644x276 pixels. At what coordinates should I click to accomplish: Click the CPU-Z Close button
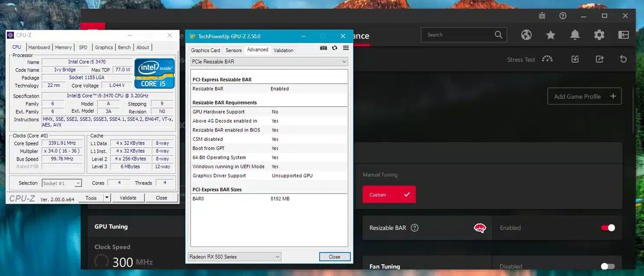click(x=162, y=198)
